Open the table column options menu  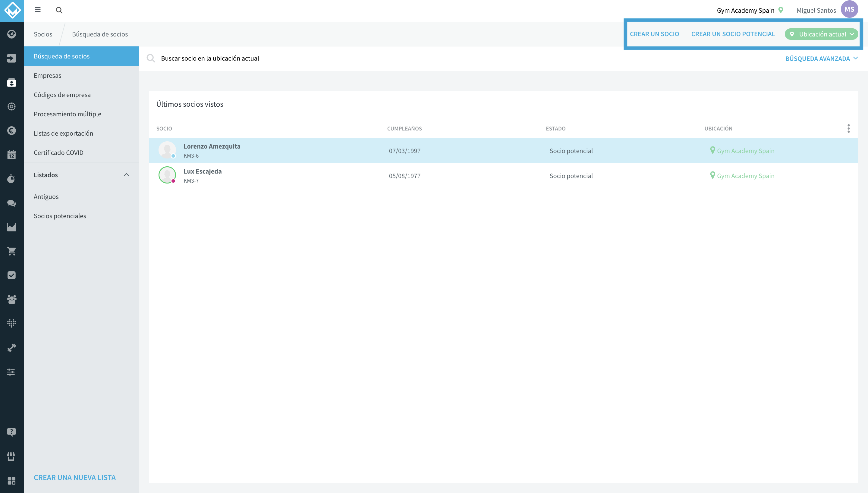click(848, 129)
